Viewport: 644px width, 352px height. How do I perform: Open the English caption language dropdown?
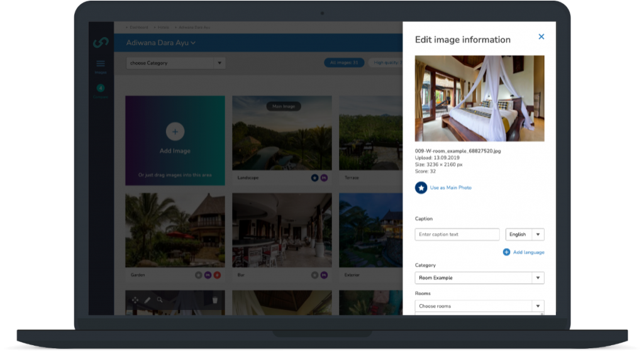[x=525, y=234]
